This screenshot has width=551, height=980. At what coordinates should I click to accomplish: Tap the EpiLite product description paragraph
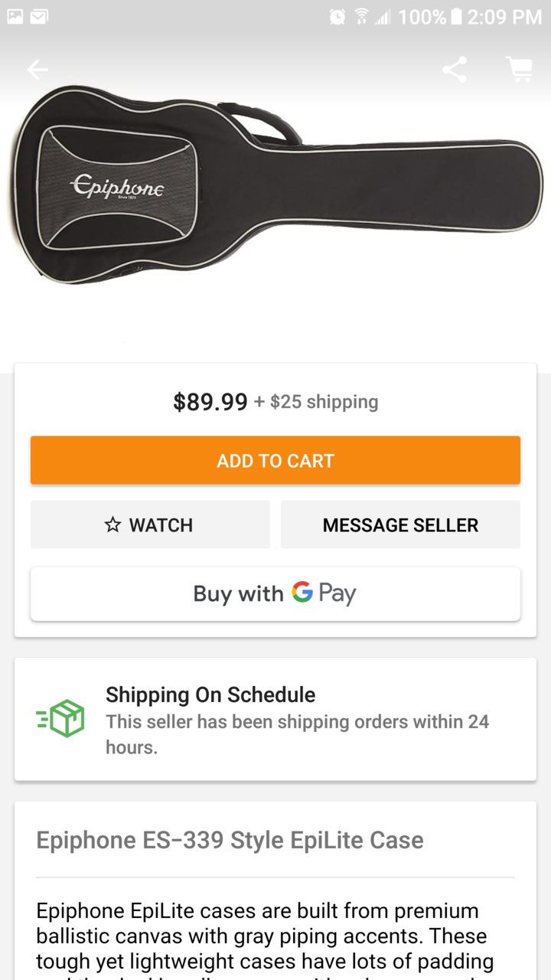coord(266,940)
